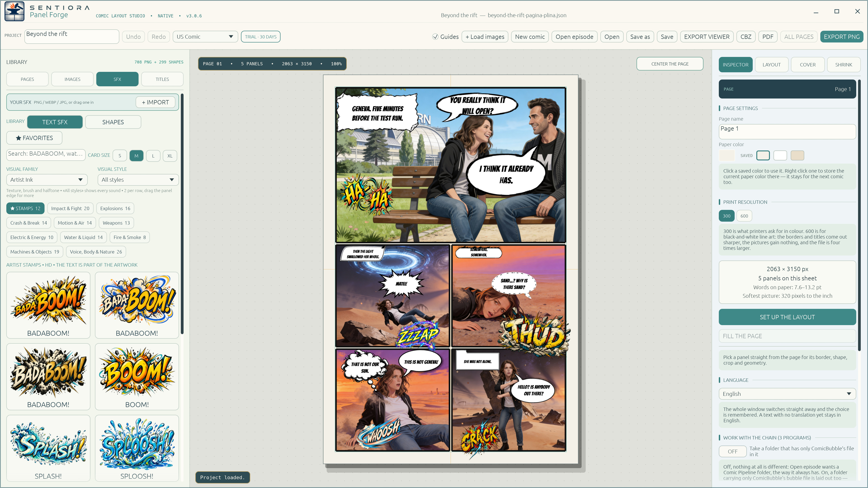The width and height of the screenshot is (868, 488).
Task: Set print resolution to 300
Action: click(x=726, y=216)
